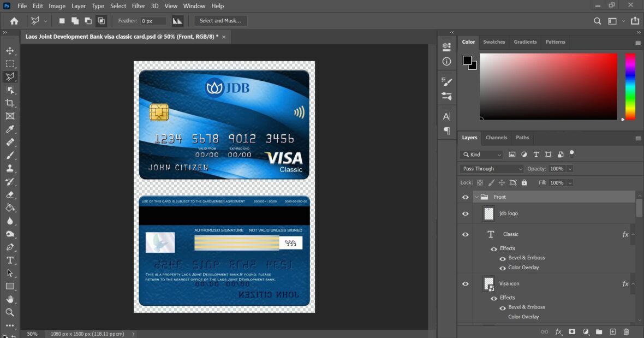Select the Pen tool
The height and width of the screenshot is (338, 644).
(x=10, y=247)
